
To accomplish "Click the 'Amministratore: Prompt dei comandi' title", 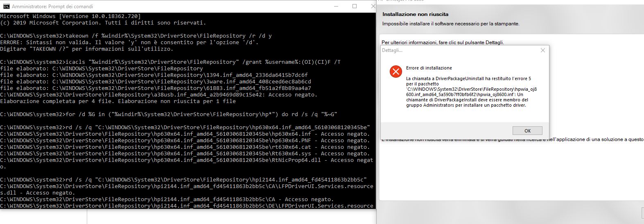I will (52, 7).
